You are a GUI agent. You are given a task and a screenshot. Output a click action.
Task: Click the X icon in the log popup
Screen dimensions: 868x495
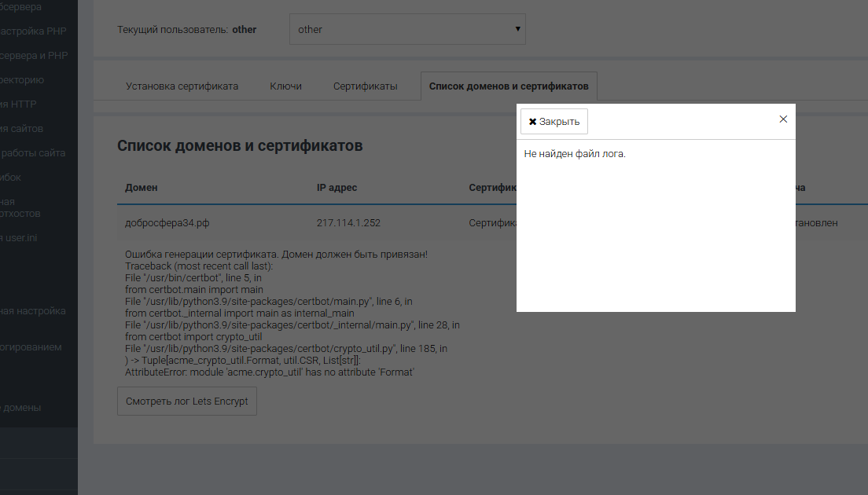click(x=782, y=119)
